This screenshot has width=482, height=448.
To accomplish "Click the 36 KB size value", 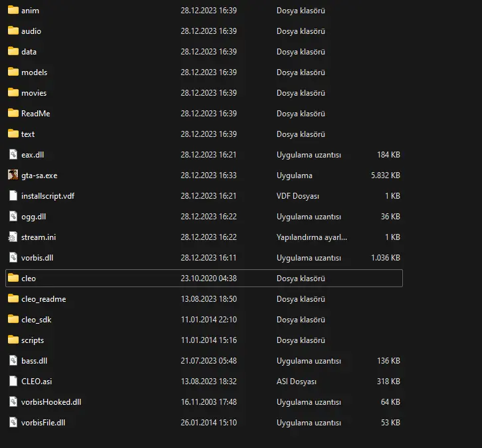I will (390, 216).
